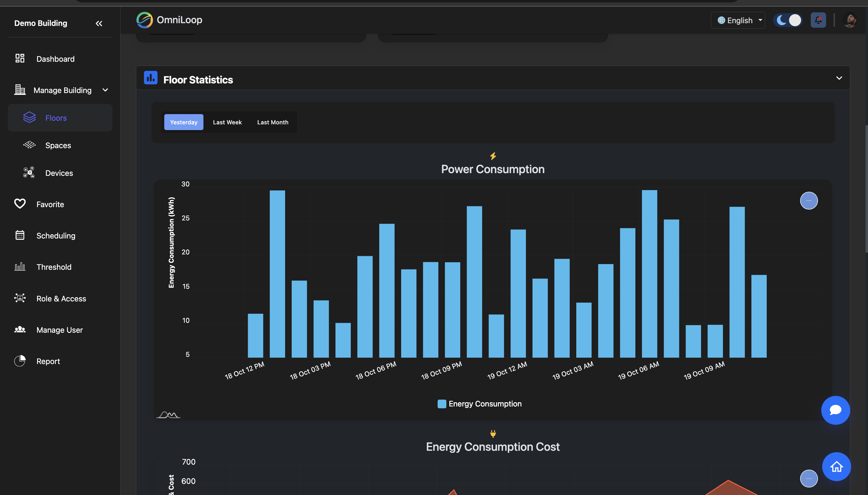The height and width of the screenshot is (495, 868).
Task: Toggle the Energy Consumption legend
Action: coord(480,403)
